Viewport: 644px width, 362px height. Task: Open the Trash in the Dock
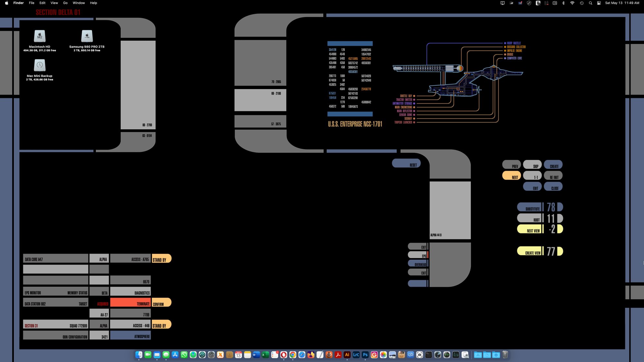(x=505, y=355)
